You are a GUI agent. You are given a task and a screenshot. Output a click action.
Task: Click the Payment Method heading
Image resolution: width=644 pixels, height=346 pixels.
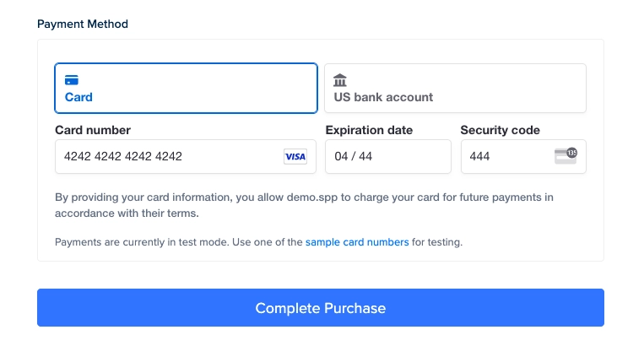(83, 24)
